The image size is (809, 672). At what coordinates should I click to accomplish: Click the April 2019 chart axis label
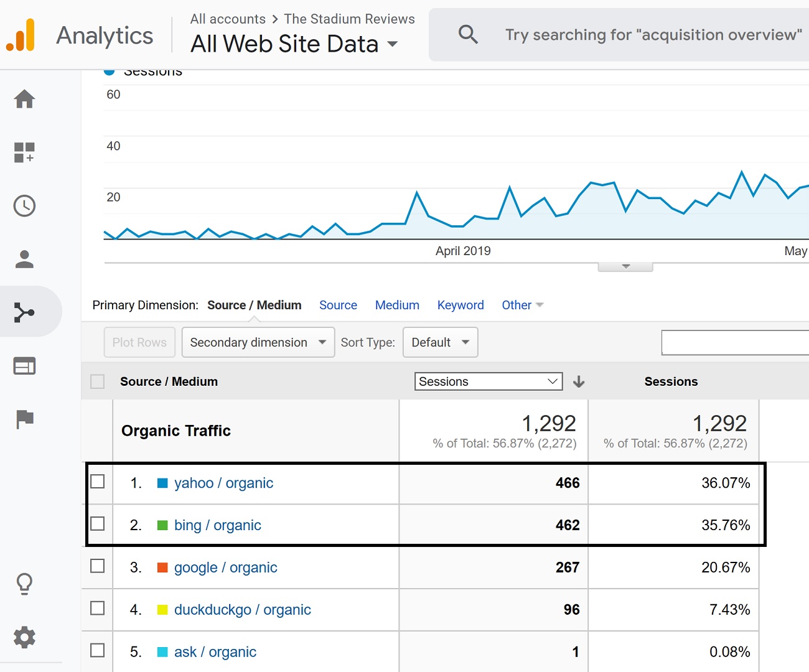463,251
